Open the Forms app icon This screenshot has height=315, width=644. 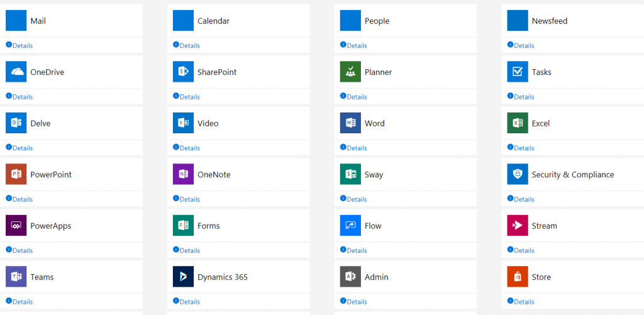click(x=183, y=226)
